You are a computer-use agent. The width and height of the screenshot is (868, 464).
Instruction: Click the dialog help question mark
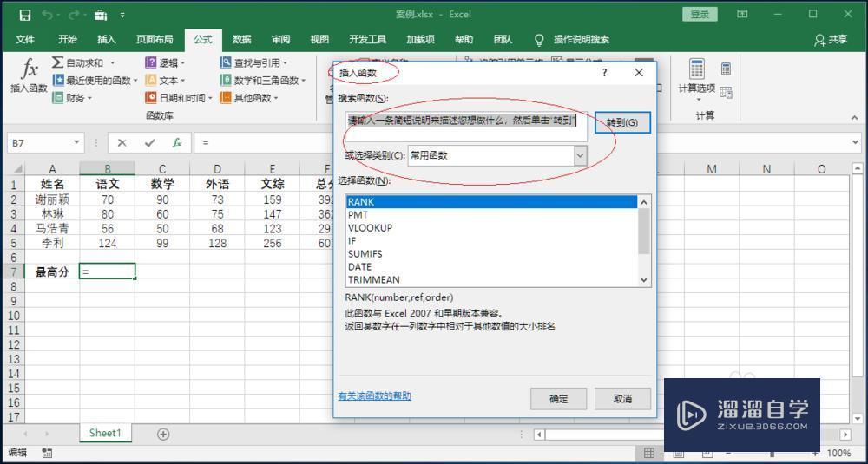[604, 73]
